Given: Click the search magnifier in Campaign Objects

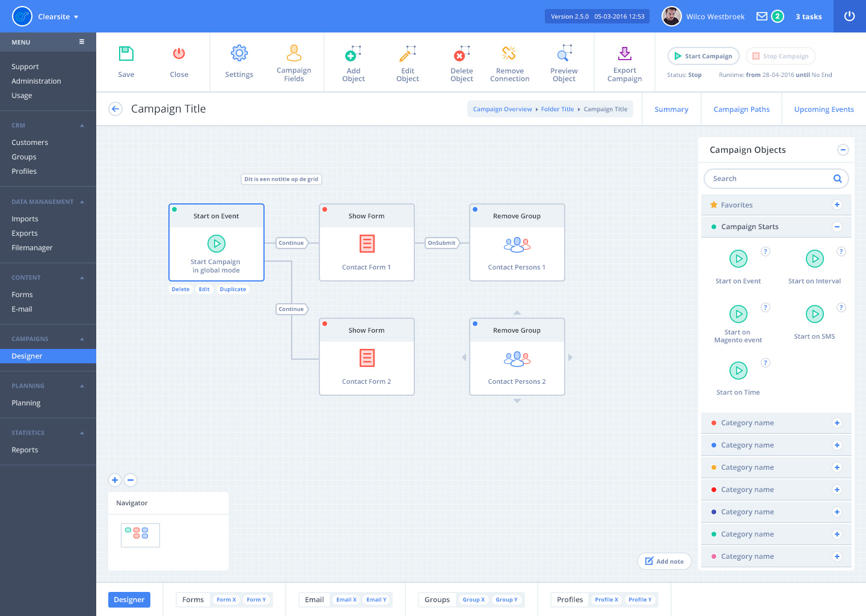Looking at the screenshot, I should pyautogui.click(x=837, y=179).
